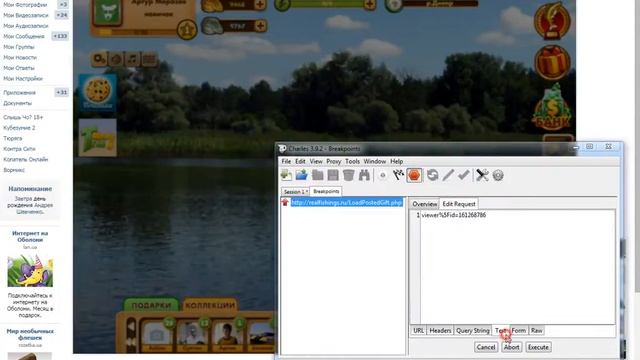640x360 pixels.
Task: Click the Интернет на Оболони ad title
Action: (x=30, y=236)
